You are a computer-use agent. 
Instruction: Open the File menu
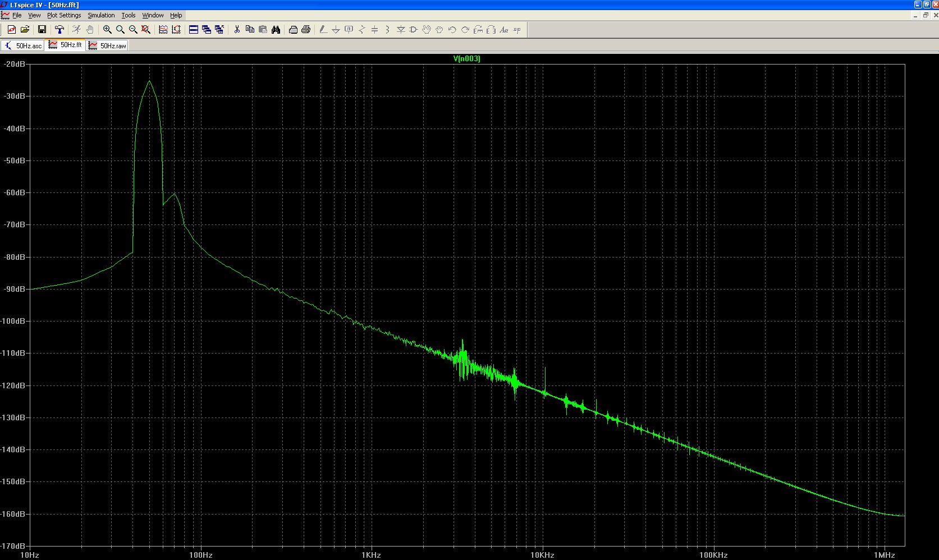pyautogui.click(x=17, y=15)
